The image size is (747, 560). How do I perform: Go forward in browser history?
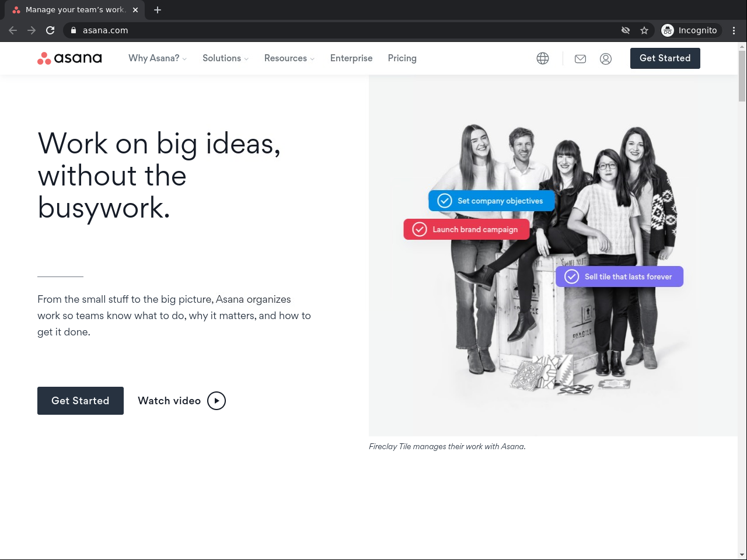coord(32,30)
